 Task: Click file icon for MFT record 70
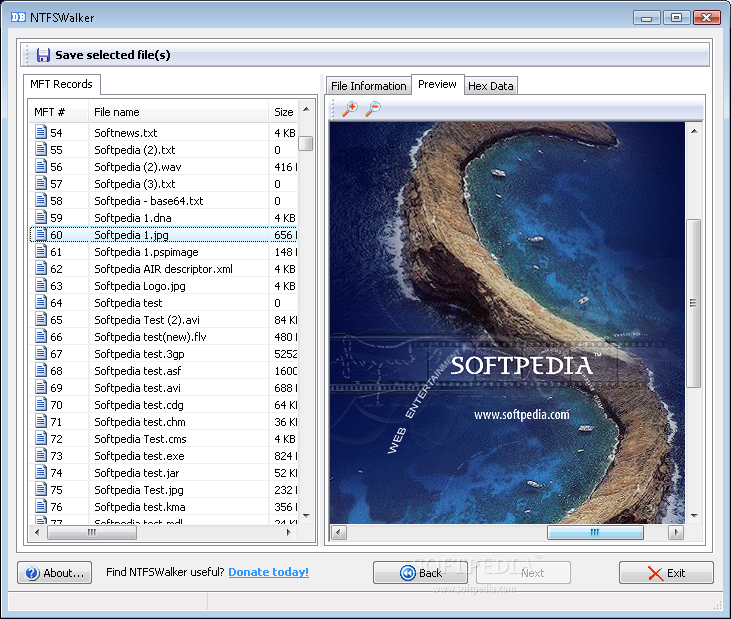(41, 405)
